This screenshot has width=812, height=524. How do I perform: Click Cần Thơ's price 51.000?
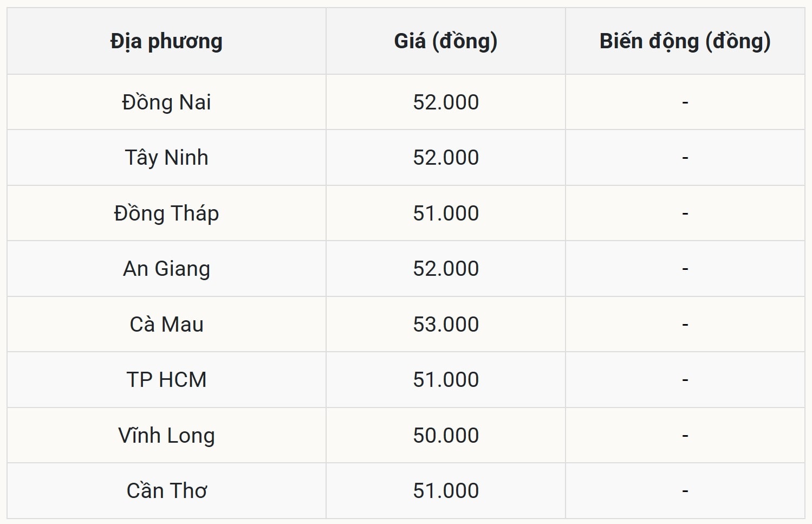pos(446,491)
